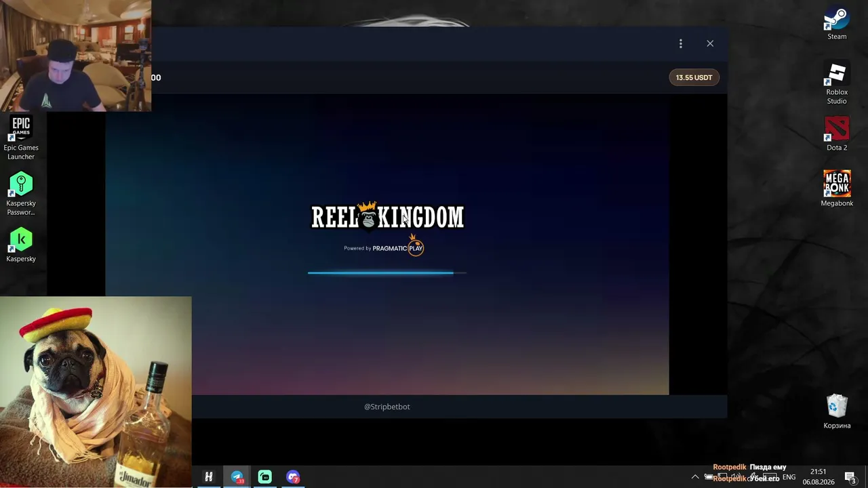Select the Корзина recycle bin icon
The image size is (868, 488).
click(x=837, y=411)
